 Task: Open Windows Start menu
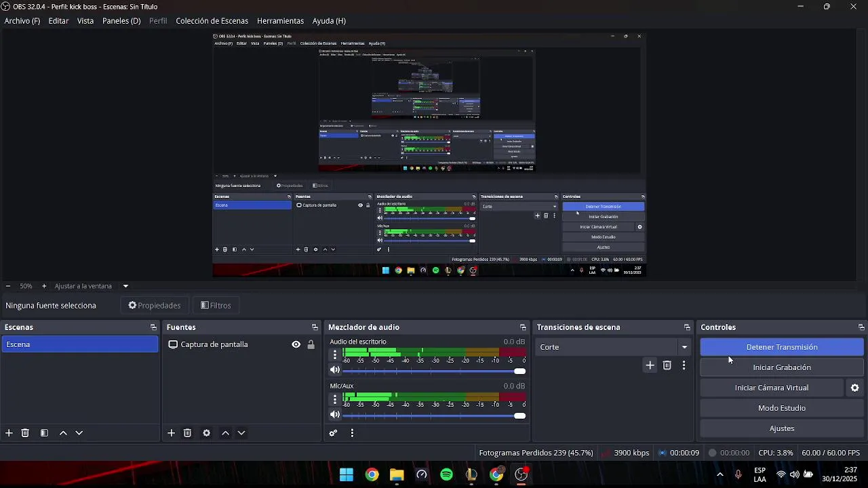click(347, 474)
